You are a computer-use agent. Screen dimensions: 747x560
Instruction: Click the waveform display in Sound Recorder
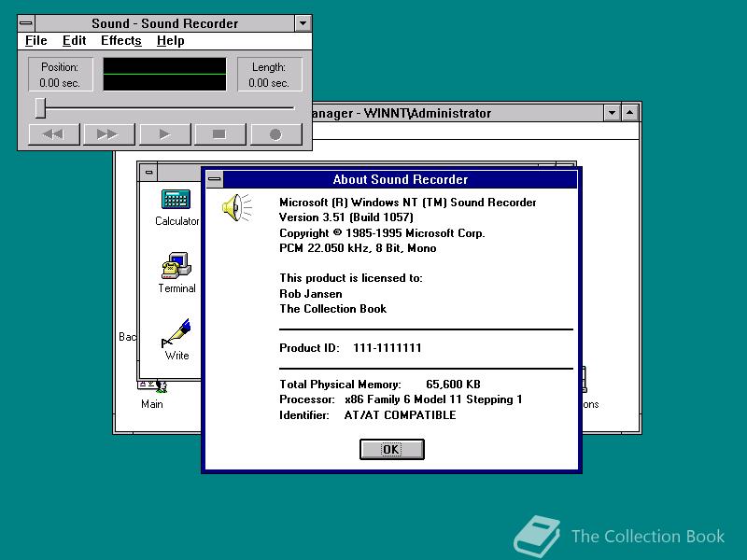165,75
